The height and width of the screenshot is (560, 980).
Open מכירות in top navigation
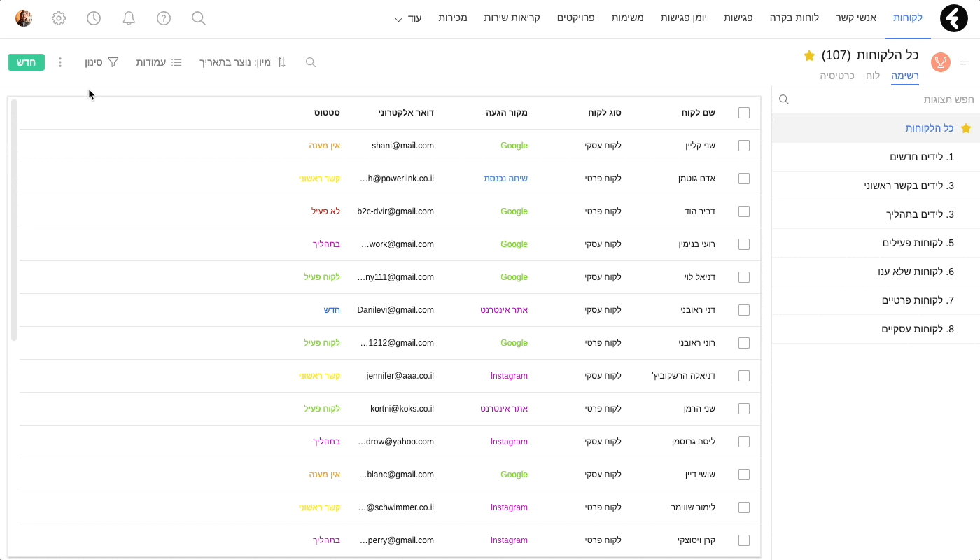453,17
